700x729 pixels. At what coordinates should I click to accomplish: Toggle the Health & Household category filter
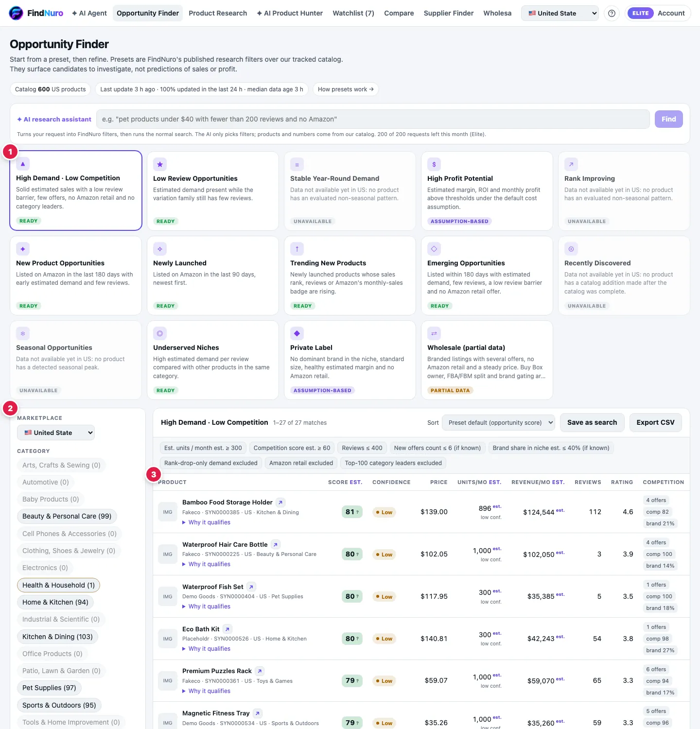pos(59,585)
